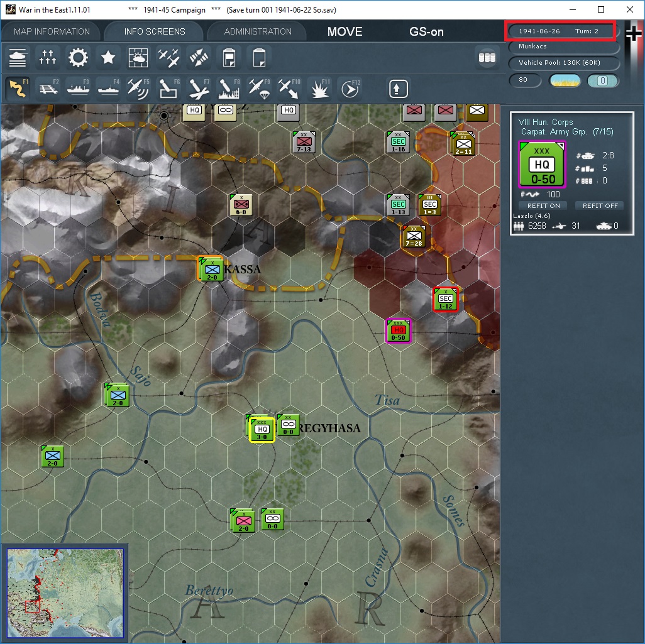Select the F2 rail move mode icon
Viewport: 645px width, 644px height.
(48, 89)
